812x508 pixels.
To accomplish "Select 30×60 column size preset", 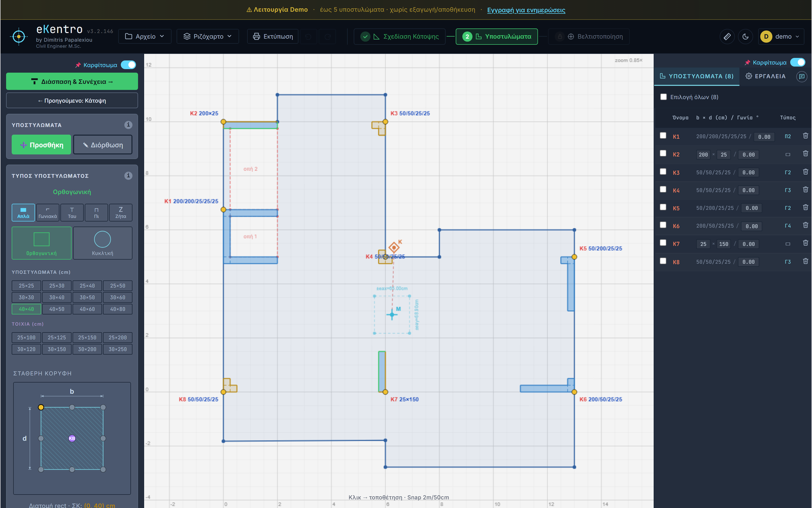I will click(x=118, y=297).
